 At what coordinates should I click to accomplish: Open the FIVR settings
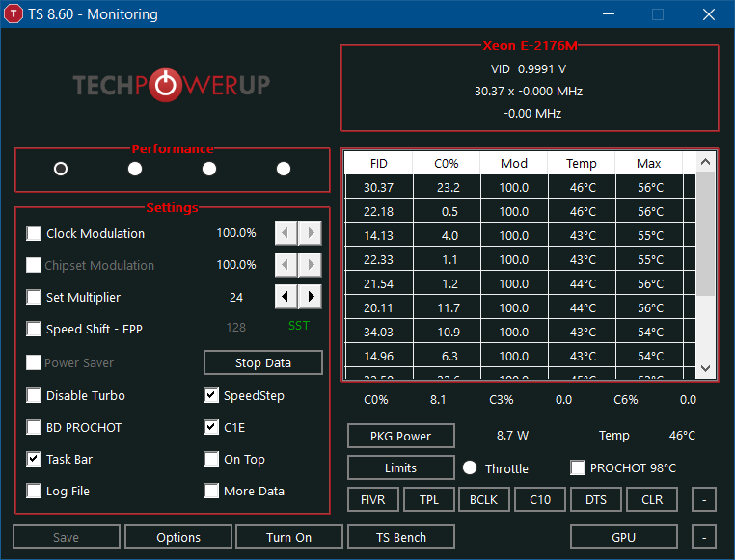tap(373, 499)
